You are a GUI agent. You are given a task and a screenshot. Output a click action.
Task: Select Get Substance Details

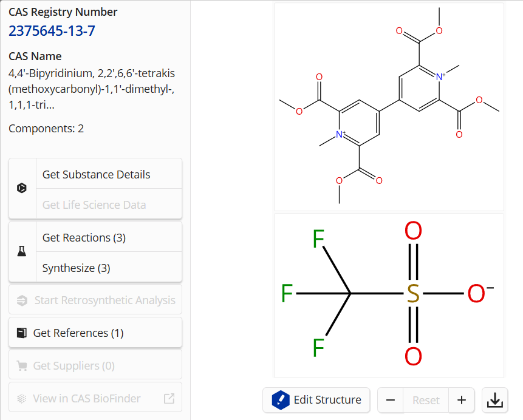tap(96, 174)
